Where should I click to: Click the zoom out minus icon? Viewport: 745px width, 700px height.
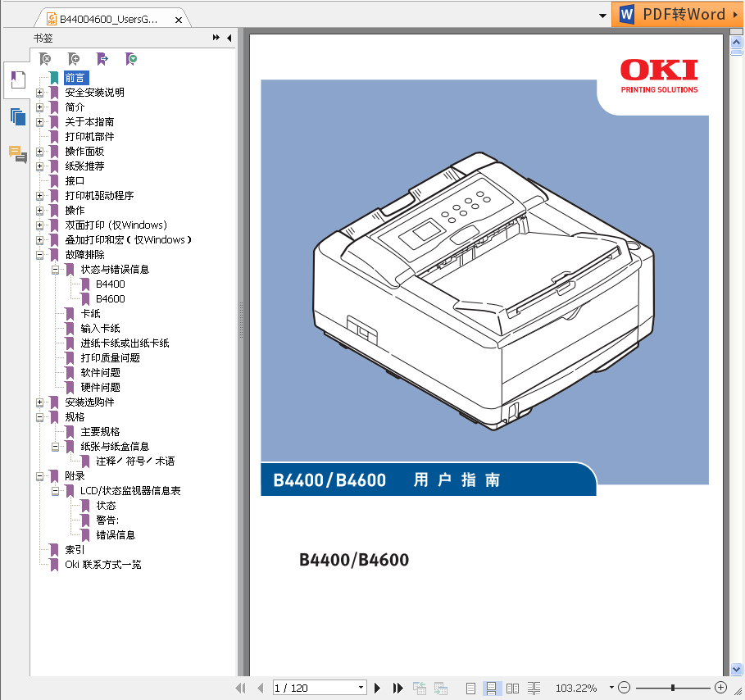click(x=625, y=687)
